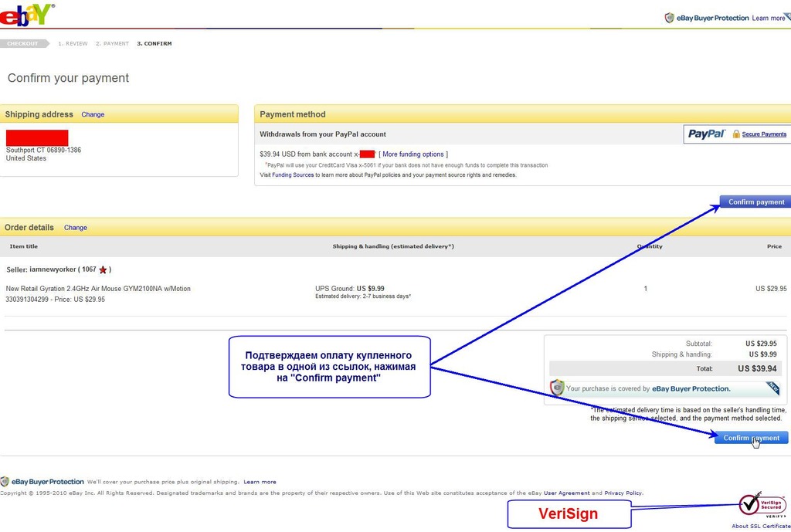This screenshot has width=791, height=532.
Task: Open the Privacy Policy link
Action: pos(623,493)
